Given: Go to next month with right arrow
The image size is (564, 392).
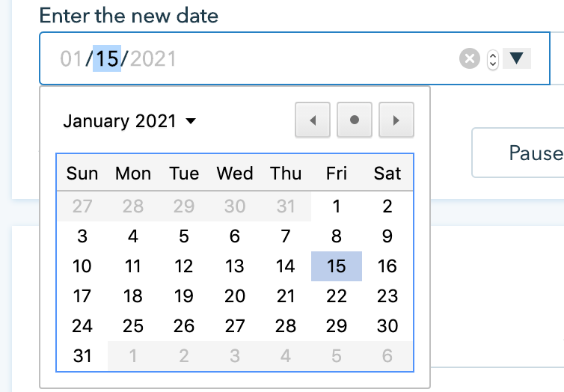Looking at the screenshot, I should (396, 120).
